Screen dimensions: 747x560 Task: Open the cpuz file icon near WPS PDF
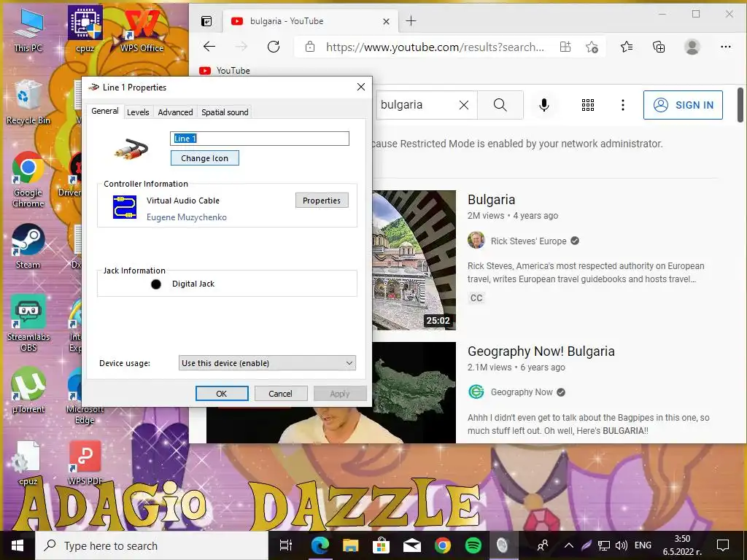(28, 463)
